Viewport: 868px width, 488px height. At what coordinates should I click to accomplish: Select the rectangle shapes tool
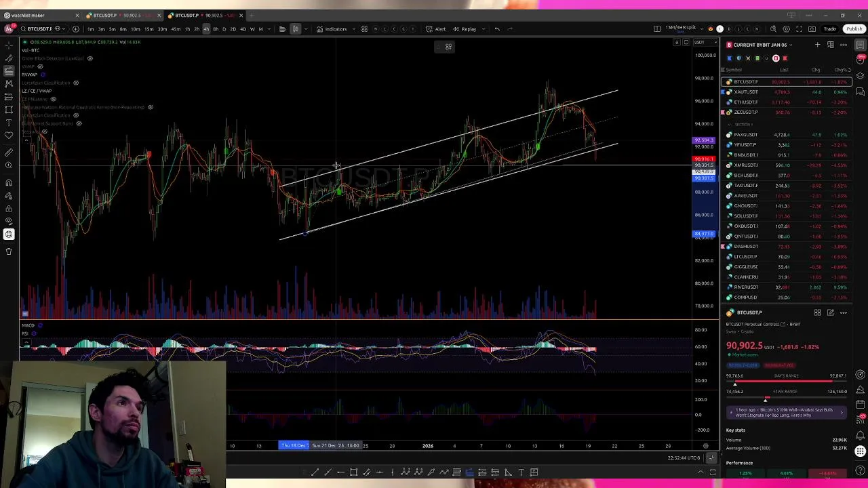[9, 110]
